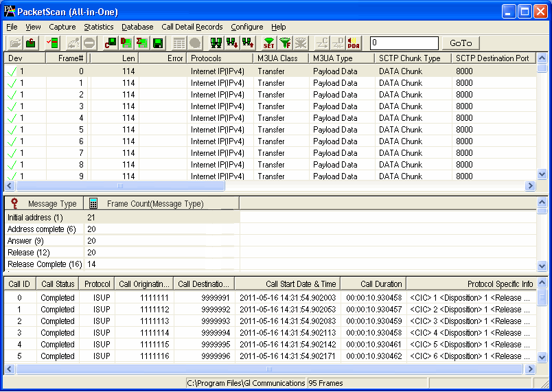Click the checkmark list options icon
Screen dimensions: 552x392
pos(53,43)
